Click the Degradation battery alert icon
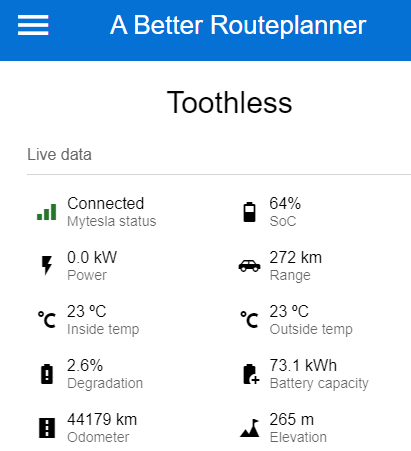Viewport: 411px width, 451px height. 47,374
